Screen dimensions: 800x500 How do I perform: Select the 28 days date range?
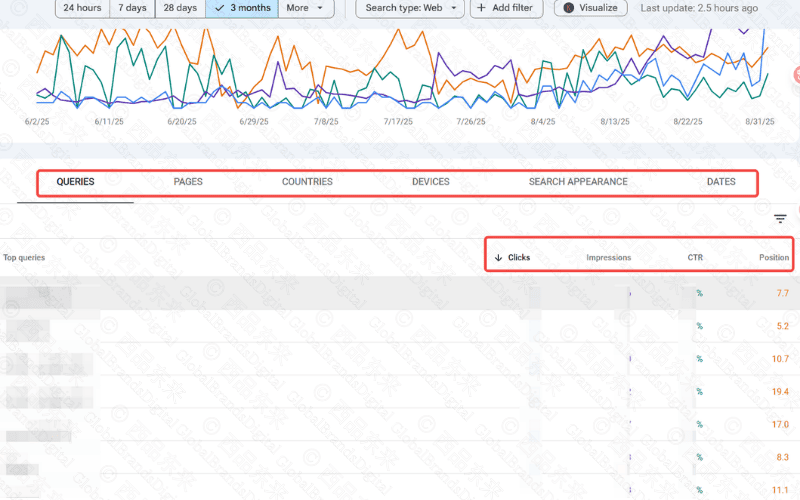point(180,8)
